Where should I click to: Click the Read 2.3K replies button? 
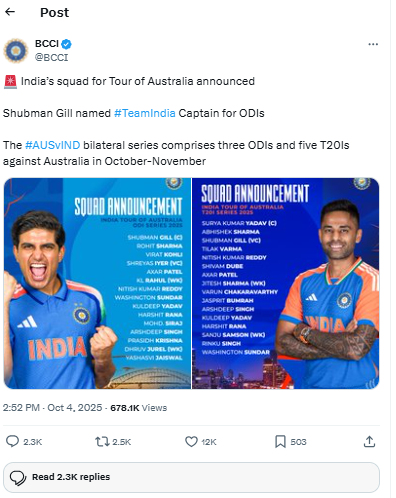(x=191, y=477)
